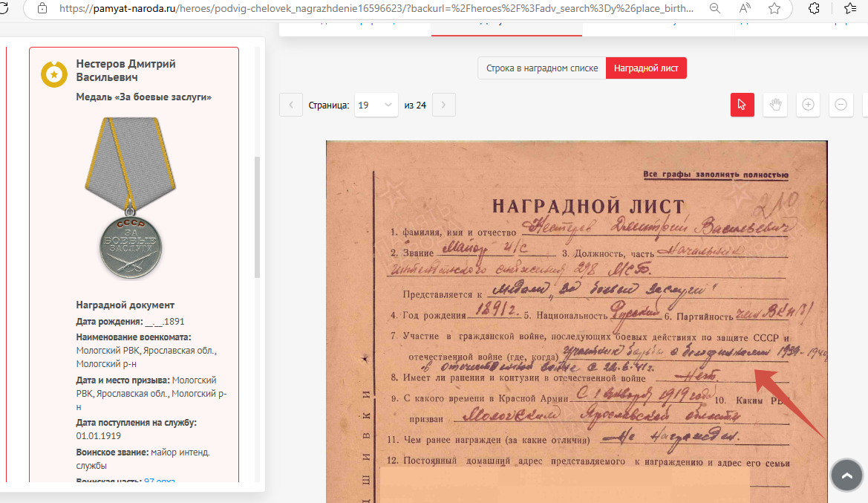Go to the previous page with left arrow
Viewport: 868px width, 503px height.
pos(290,105)
